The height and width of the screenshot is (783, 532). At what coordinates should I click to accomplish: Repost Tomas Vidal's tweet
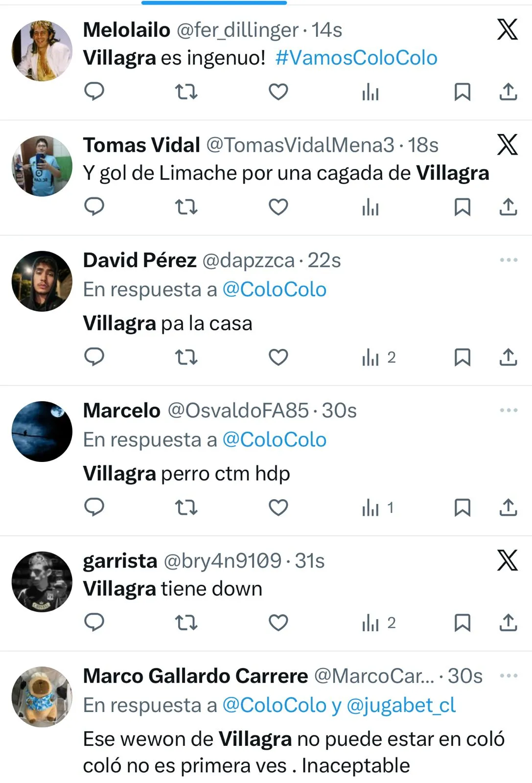[x=186, y=207]
